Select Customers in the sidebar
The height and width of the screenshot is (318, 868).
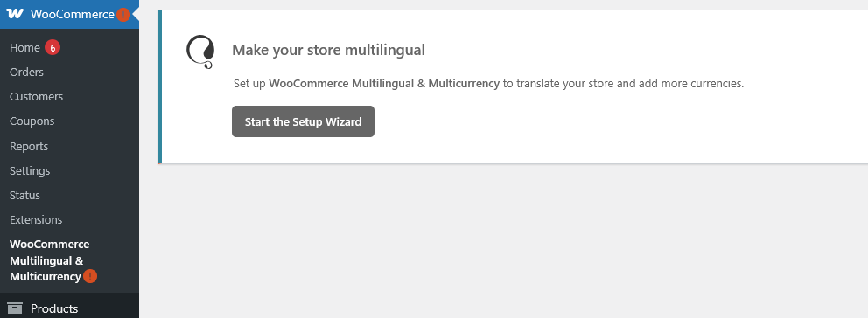(36, 96)
